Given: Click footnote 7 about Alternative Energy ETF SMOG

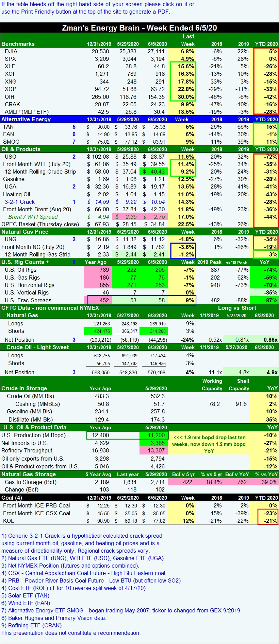Looking at the screenshot, I should (x=121, y=610).
